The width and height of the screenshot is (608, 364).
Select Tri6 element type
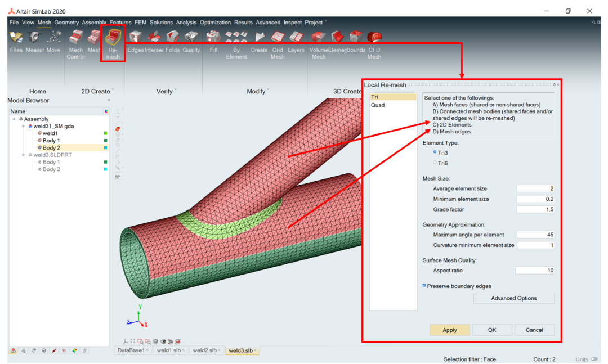(435, 163)
